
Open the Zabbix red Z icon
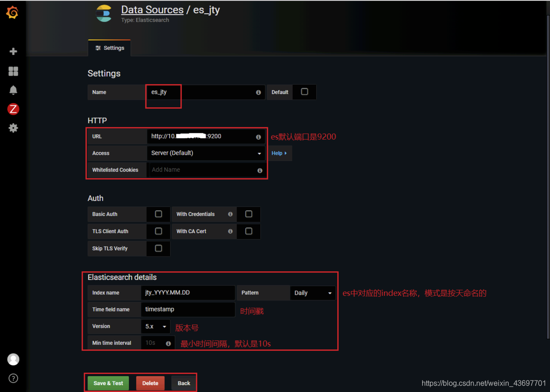pos(13,109)
